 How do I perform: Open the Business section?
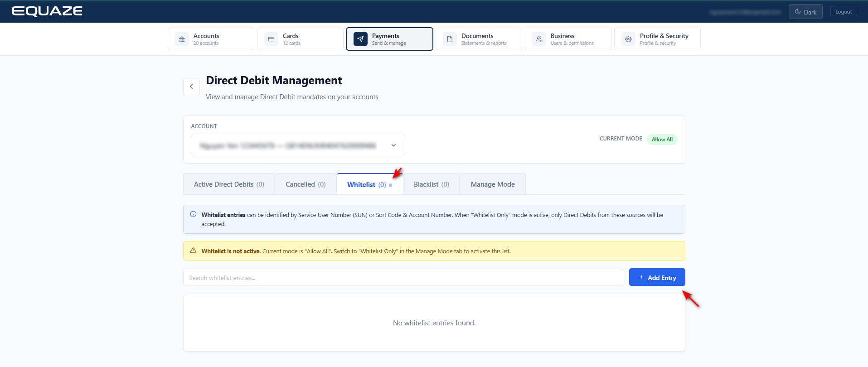pos(568,39)
